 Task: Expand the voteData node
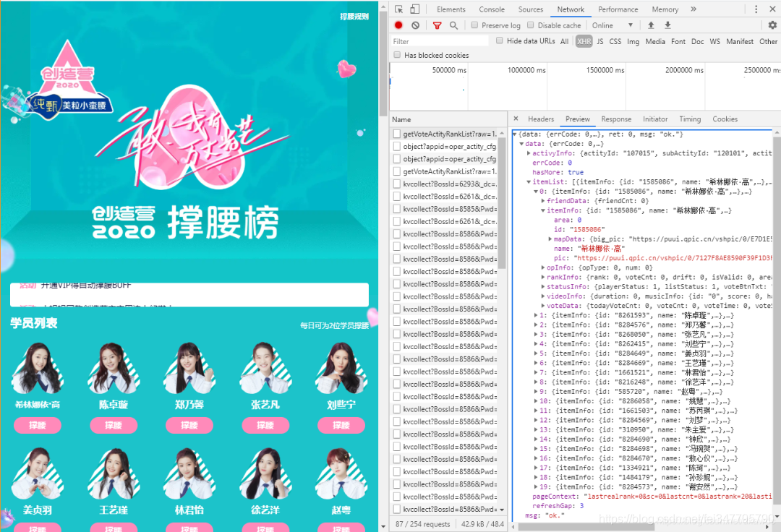point(543,306)
